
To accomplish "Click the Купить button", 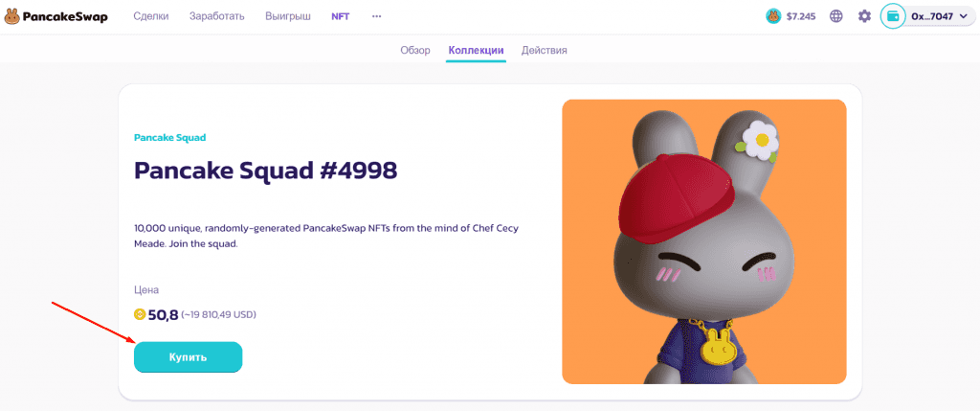I will click(x=189, y=357).
